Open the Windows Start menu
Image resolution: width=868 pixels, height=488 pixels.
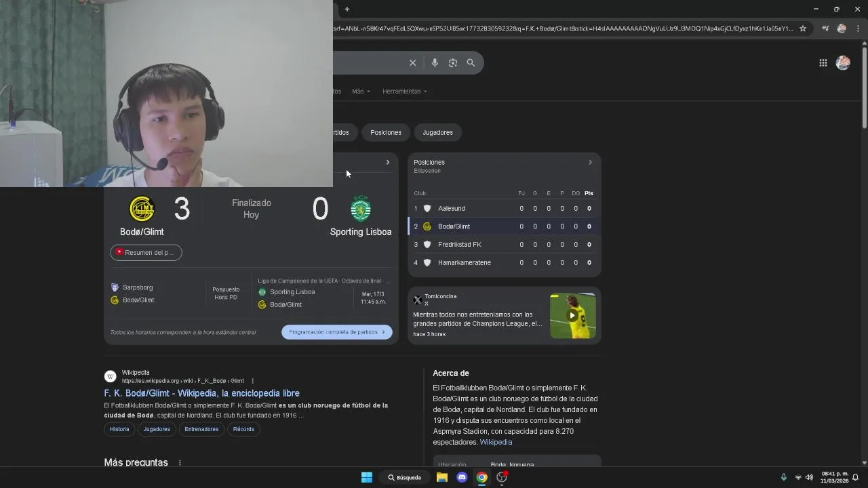pos(366,477)
